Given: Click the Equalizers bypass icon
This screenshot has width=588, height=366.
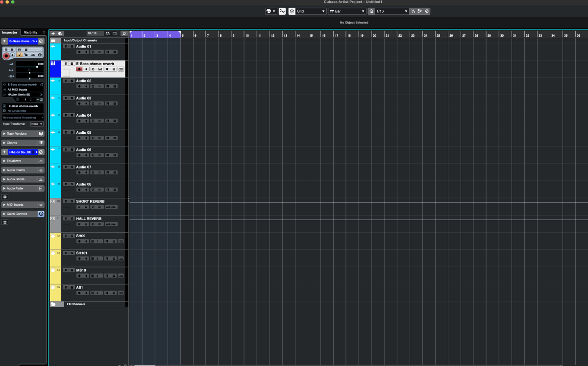Looking at the screenshot, I should tap(41, 161).
